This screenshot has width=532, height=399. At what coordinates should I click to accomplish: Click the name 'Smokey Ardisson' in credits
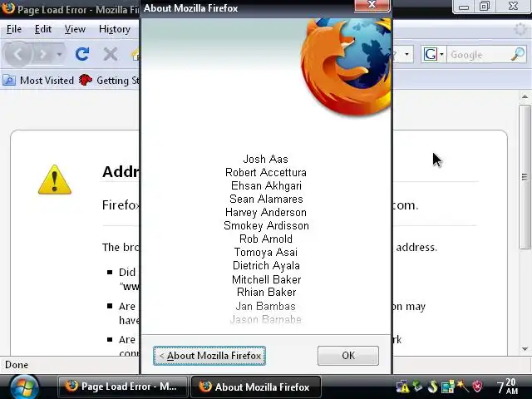coord(266,225)
